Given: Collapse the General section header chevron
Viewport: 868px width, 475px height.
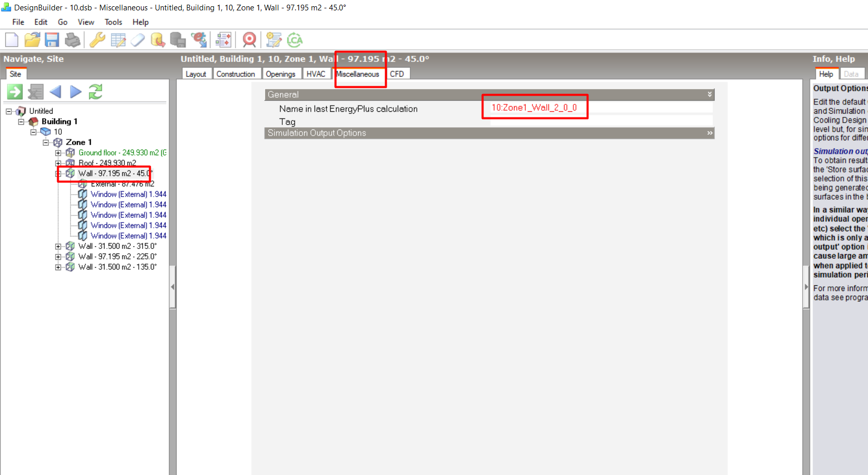Looking at the screenshot, I should 709,95.
